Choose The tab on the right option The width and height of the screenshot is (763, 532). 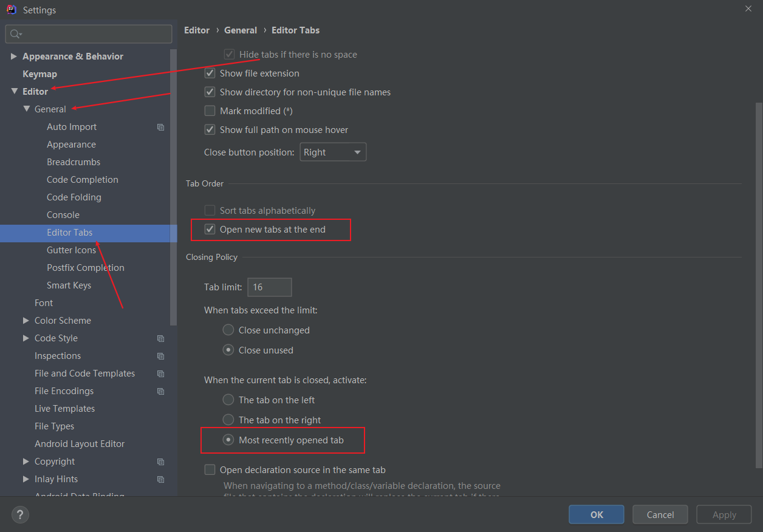point(228,420)
